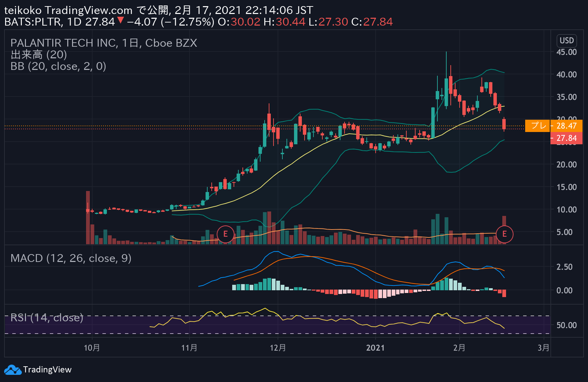This screenshot has height=382, width=588.
Task: Click the C:27.84 close price value
Action: click(x=372, y=22)
